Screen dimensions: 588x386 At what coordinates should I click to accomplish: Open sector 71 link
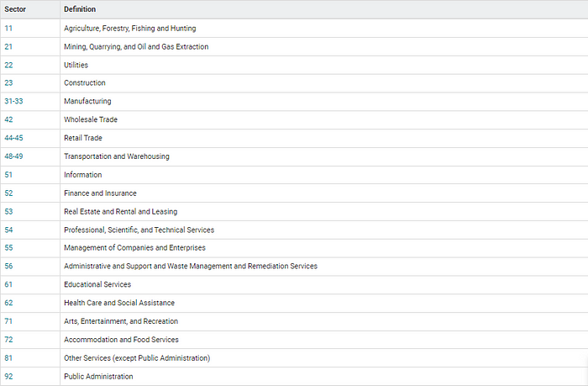pos(8,321)
